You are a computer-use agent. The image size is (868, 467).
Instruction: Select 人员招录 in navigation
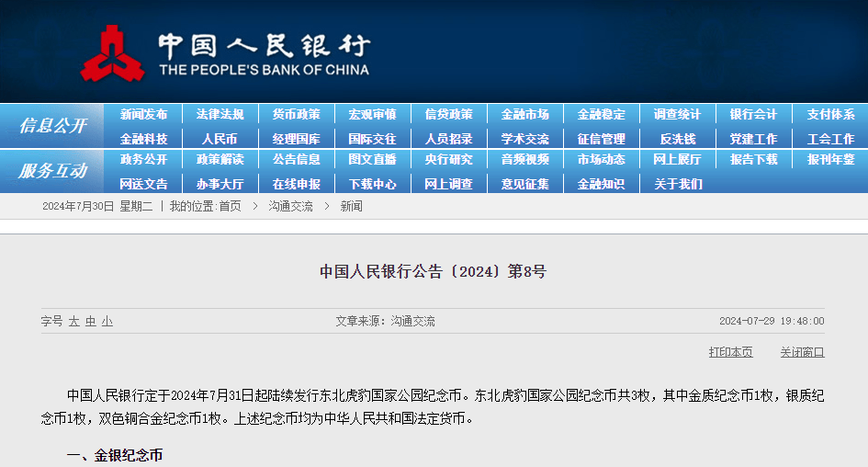click(x=449, y=139)
